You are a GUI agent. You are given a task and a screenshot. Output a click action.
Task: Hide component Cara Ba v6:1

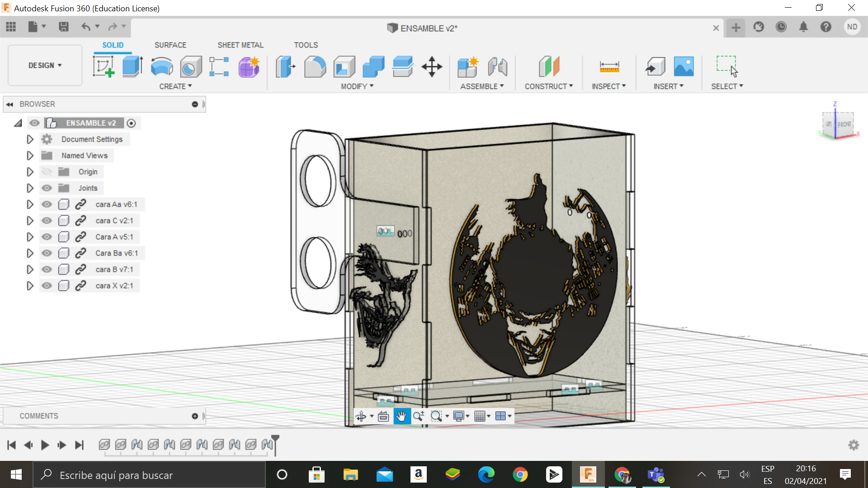pyautogui.click(x=47, y=253)
